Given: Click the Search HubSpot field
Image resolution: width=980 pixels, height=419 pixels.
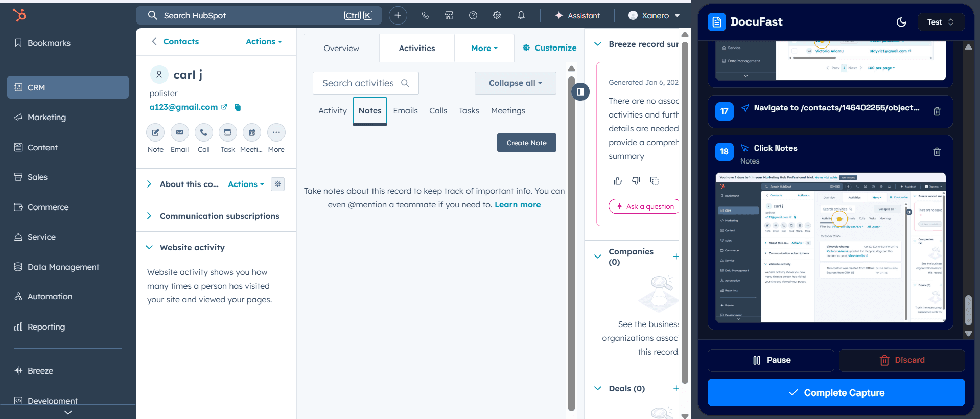Looking at the screenshot, I should 259,15.
